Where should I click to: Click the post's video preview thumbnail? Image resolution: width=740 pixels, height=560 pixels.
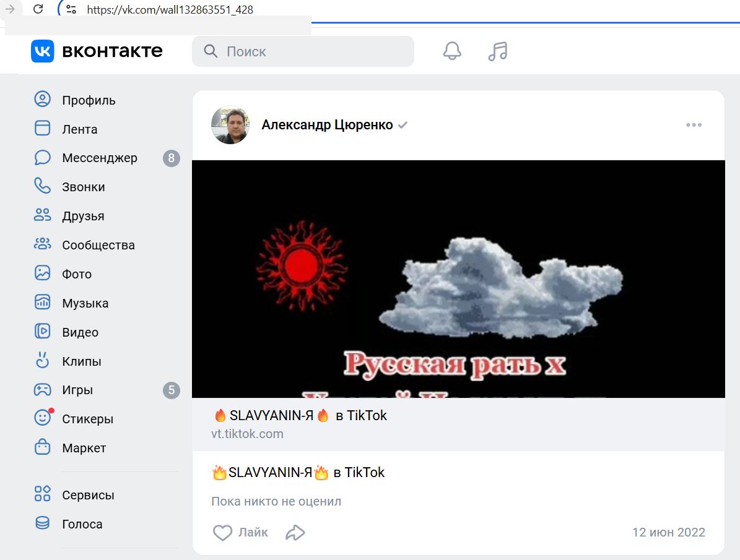tap(459, 278)
